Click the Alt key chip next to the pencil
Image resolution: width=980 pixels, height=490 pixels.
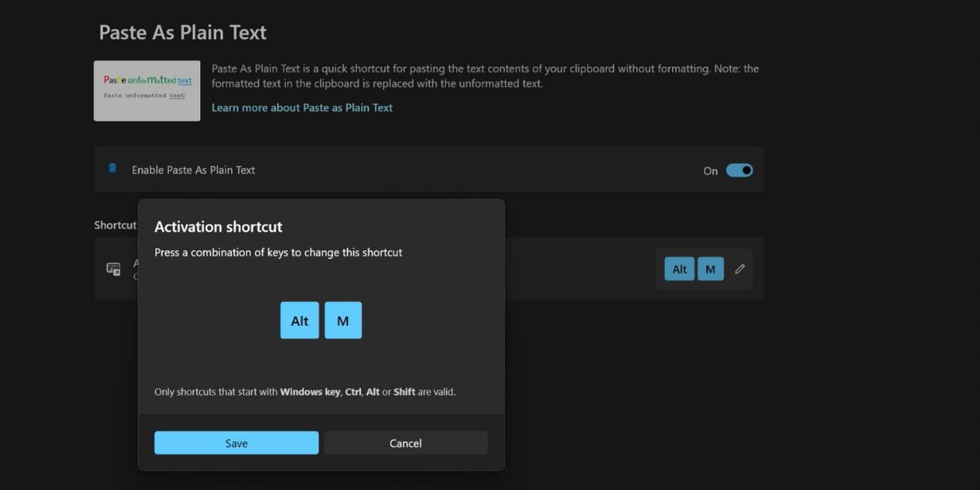[x=679, y=268]
